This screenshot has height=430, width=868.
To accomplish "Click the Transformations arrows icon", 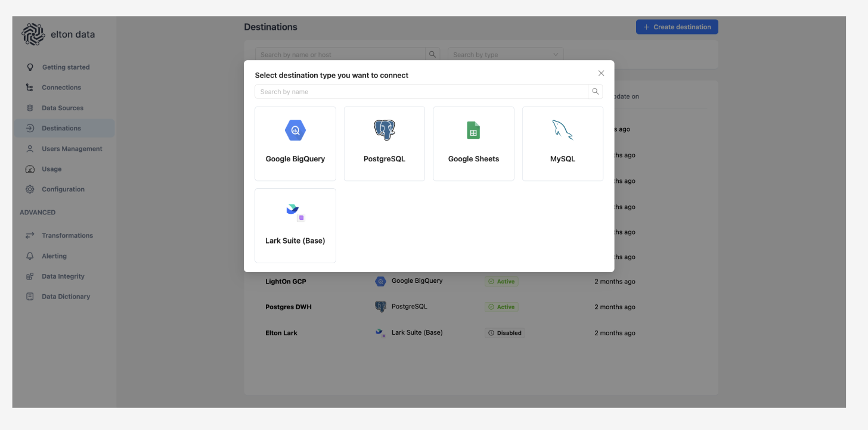I will [x=30, y=236].
